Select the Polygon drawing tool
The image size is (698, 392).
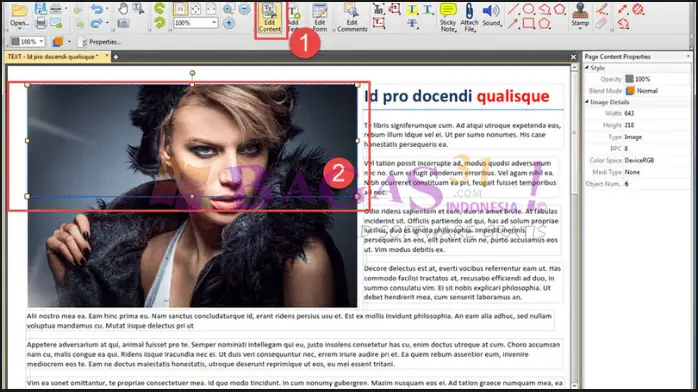[x=544, y=23]
